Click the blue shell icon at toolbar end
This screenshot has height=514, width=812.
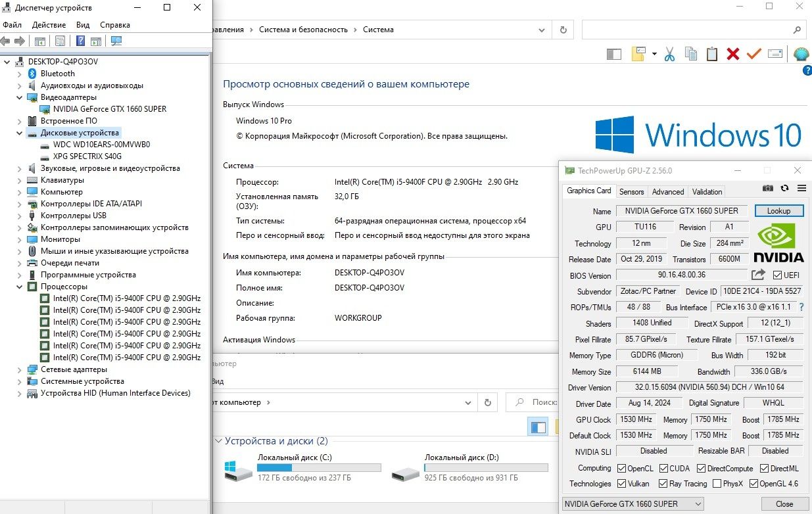pyautogui.click(x=801, y=54)
